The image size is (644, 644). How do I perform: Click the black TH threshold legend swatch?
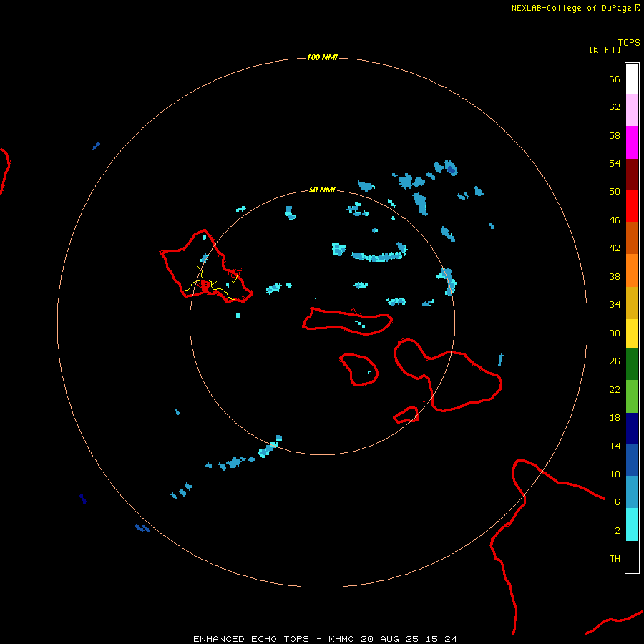[632, 557]
